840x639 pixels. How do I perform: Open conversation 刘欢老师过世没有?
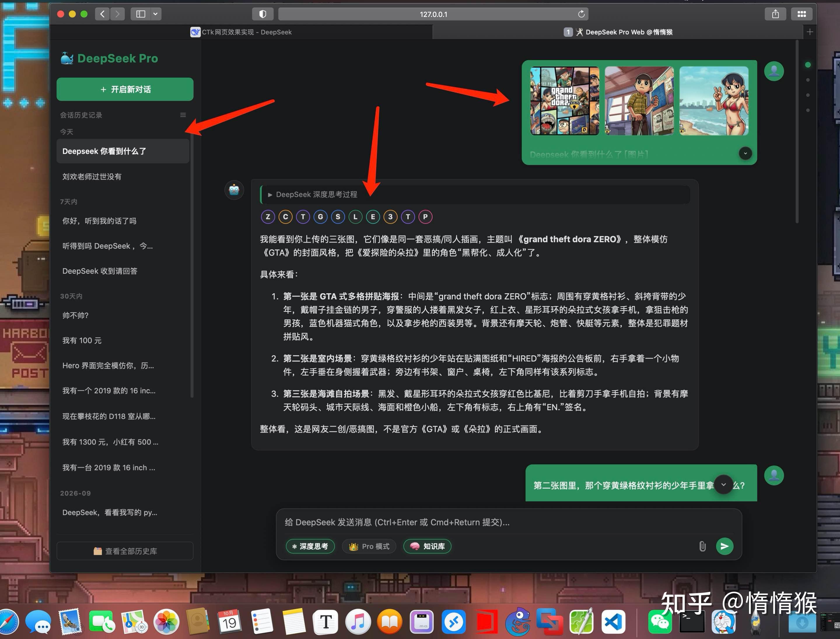[123, 177]
